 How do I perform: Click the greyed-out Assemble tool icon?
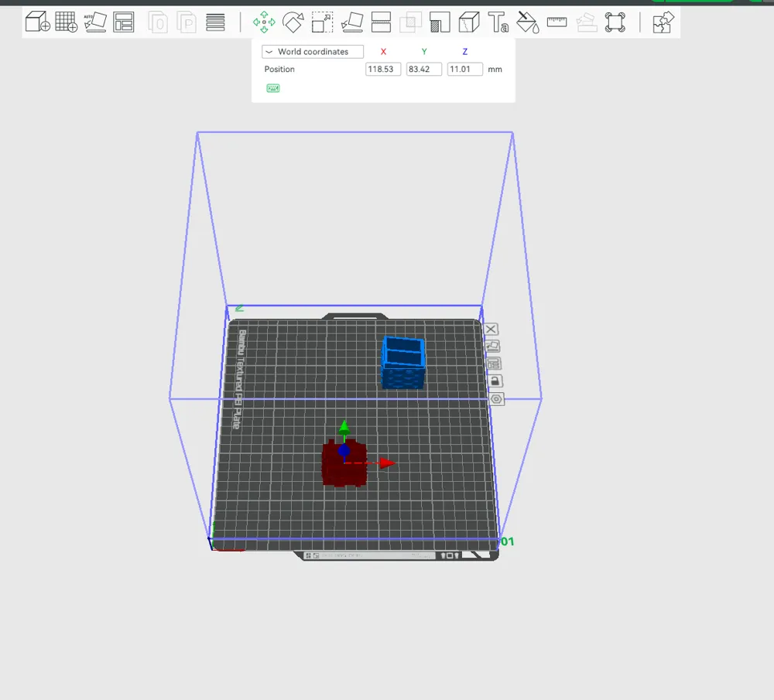pyautogui.click(x=587, y=22)
